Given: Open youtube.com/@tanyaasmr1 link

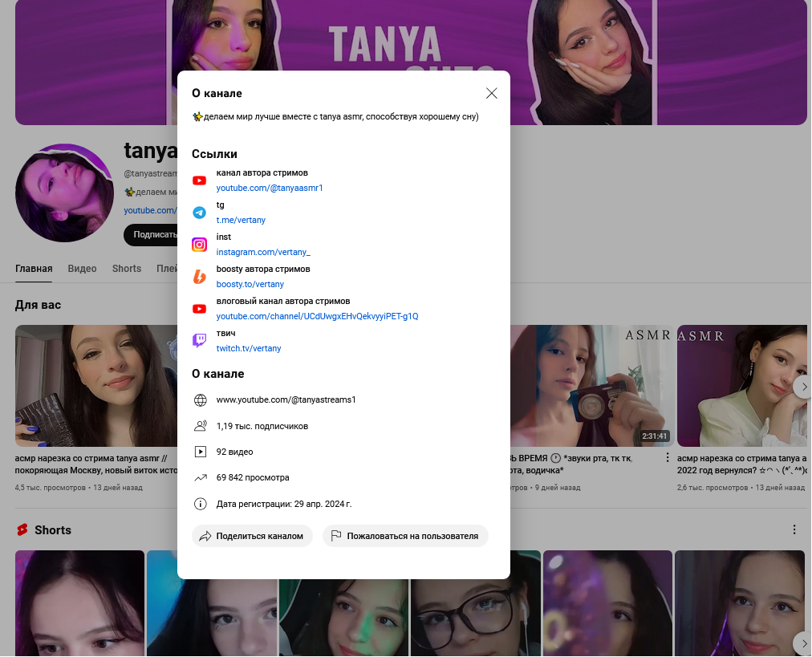Looking at the screenshot, I should point(270,188).
